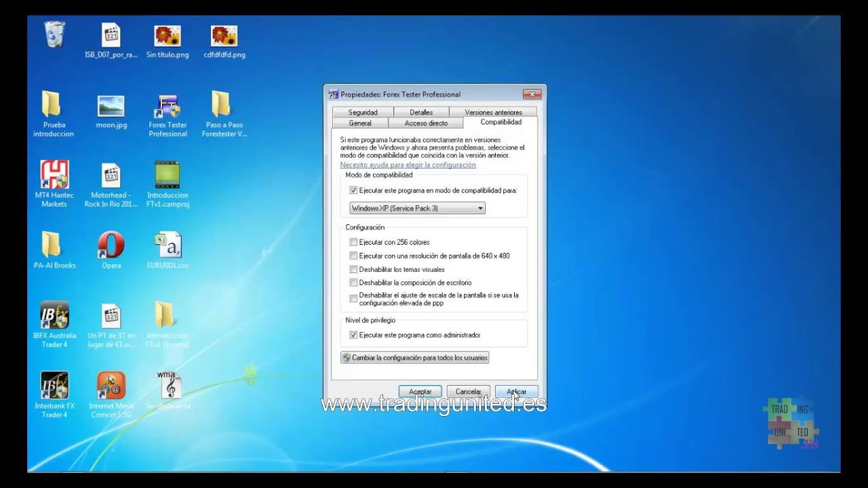Click the Aplicar button
868x488 pixels.
(516, 392)
